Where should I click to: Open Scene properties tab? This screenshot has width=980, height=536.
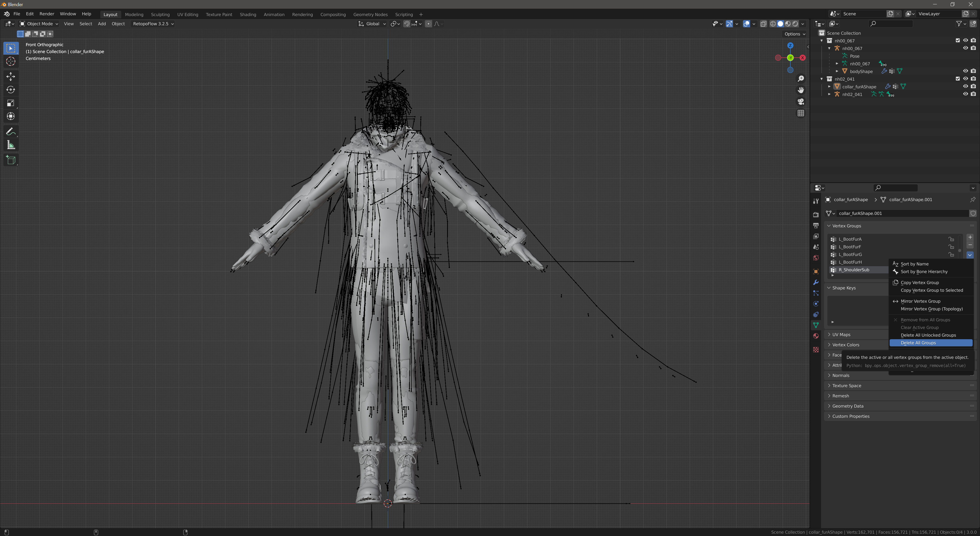click(816, 247)
